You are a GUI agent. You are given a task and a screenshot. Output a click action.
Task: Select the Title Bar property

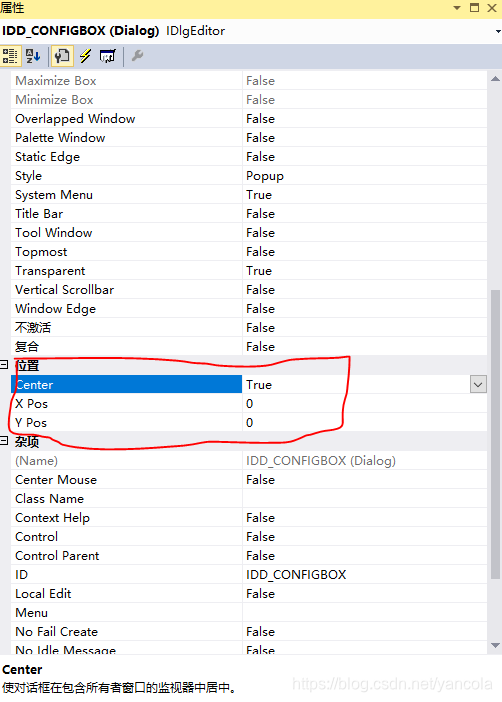[126, 214]
